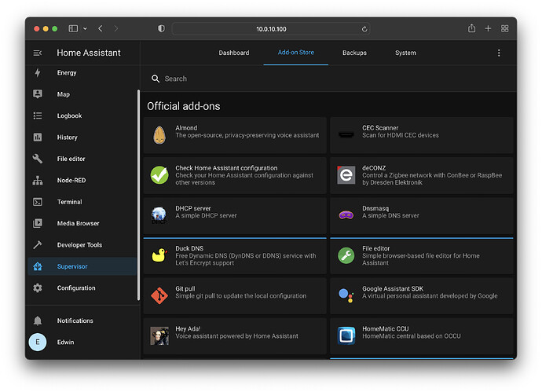Switch to the Dashboard tab
The height and width of the screenshot is (392, 542).
tap(234, 53)
